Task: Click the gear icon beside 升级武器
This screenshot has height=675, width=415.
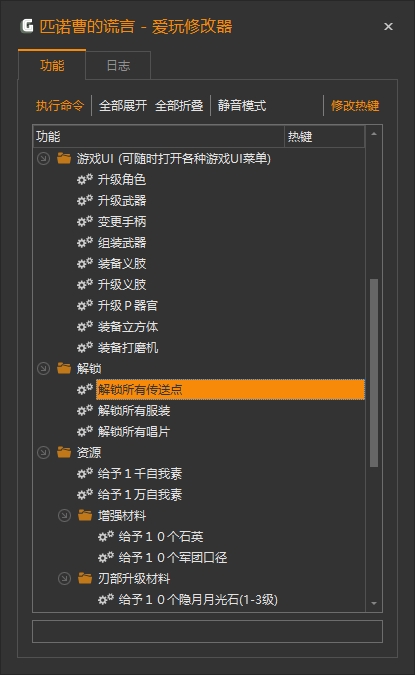Action: pyautogui.click(x=85, y=200)
